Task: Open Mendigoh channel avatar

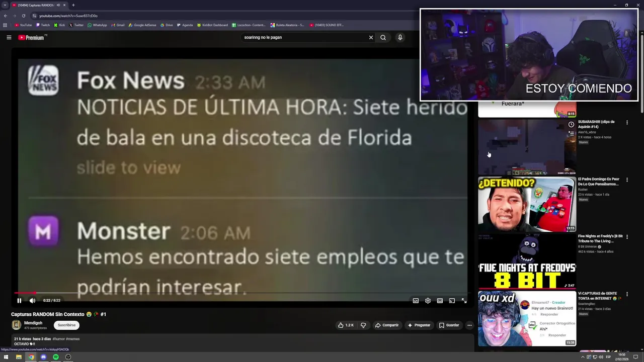Action: pos(16,325)
